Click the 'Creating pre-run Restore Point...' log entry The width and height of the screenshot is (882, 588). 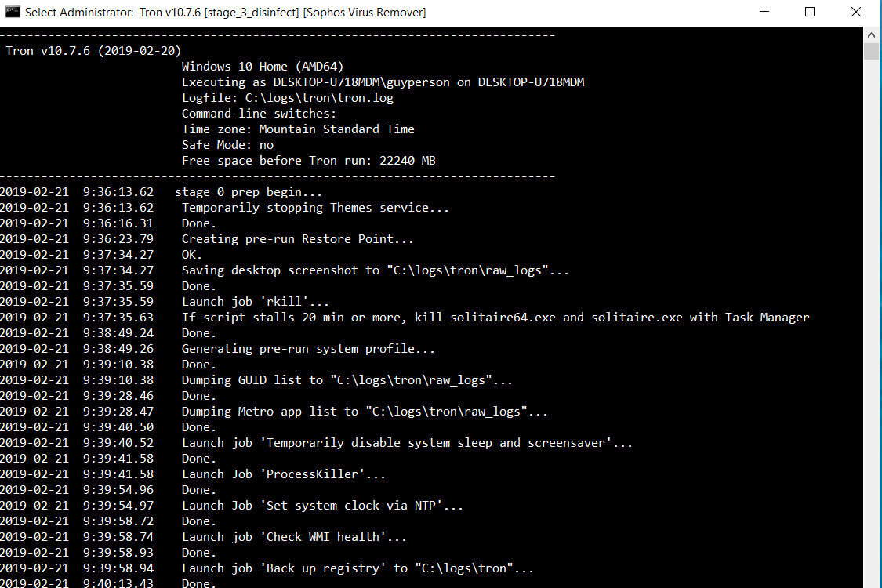click(x=297, y=239)
